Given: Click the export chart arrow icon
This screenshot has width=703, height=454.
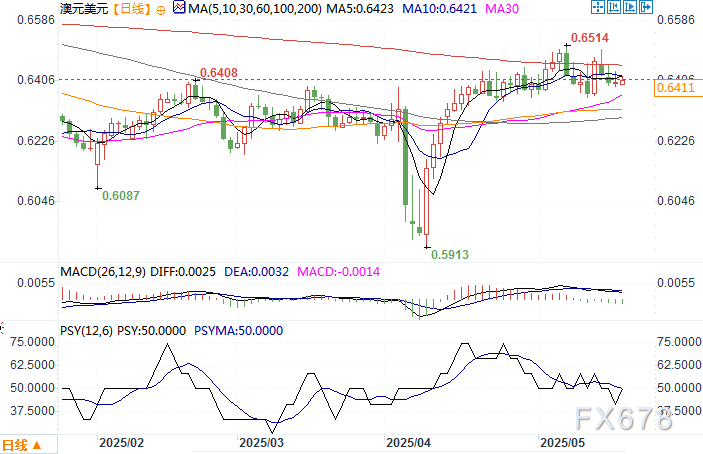Looking at the screenshot, I should 646,7.
